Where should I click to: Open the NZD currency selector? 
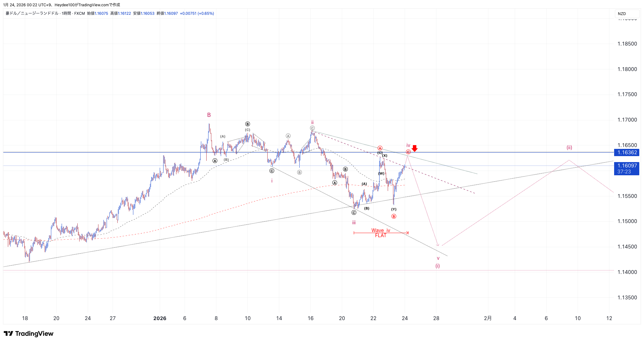pos(627,14)
